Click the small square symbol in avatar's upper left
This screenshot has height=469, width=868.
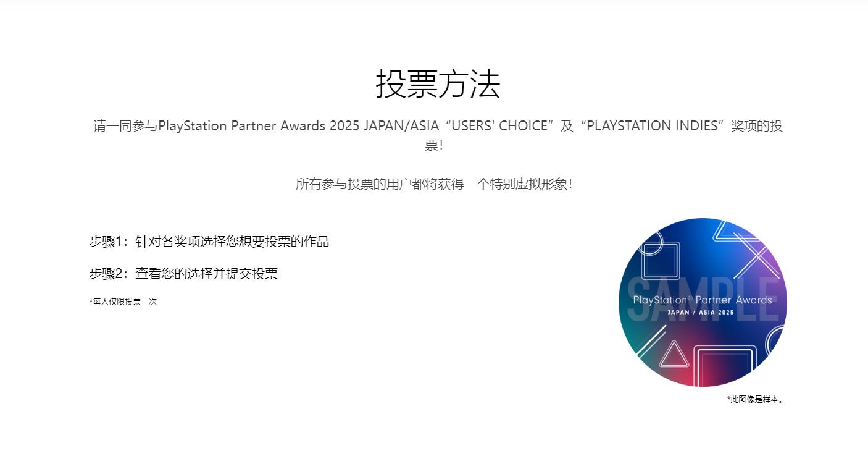coord(661,260)
